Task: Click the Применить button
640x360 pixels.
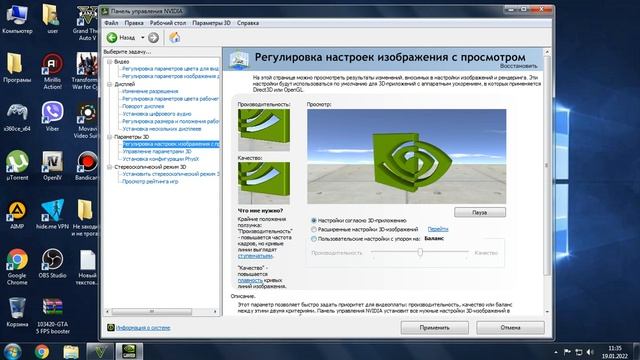Action: coord(434,327)
